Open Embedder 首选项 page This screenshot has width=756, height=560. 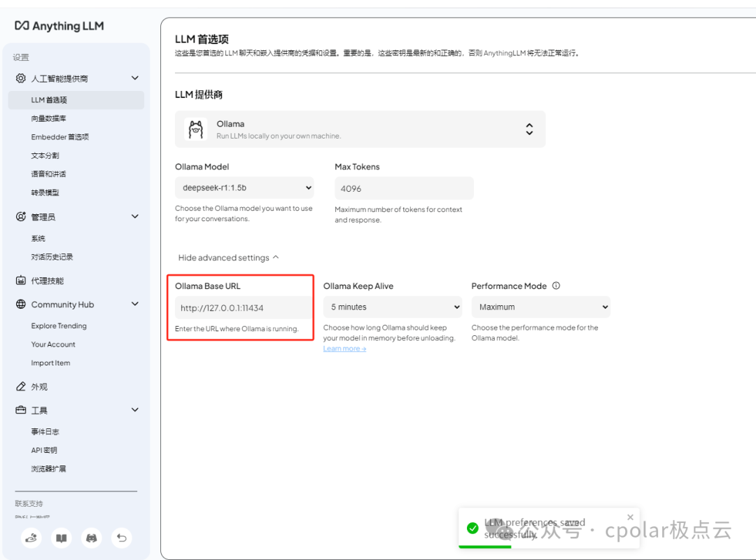[59, 137]
